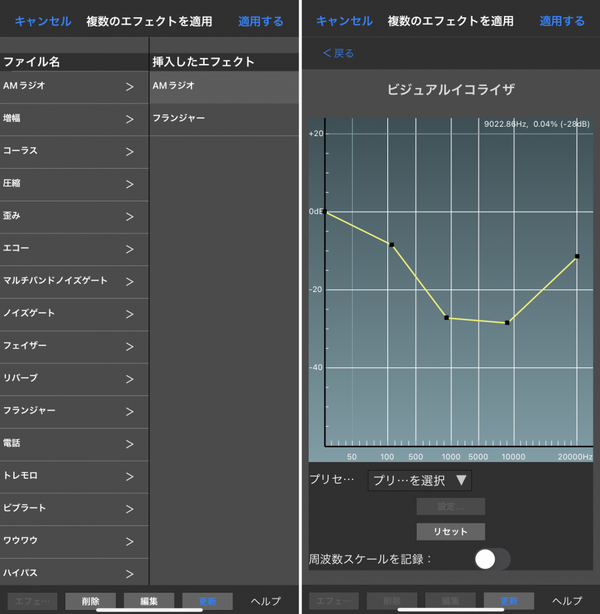Go back with the 戻る link

(x=338, y=53)
